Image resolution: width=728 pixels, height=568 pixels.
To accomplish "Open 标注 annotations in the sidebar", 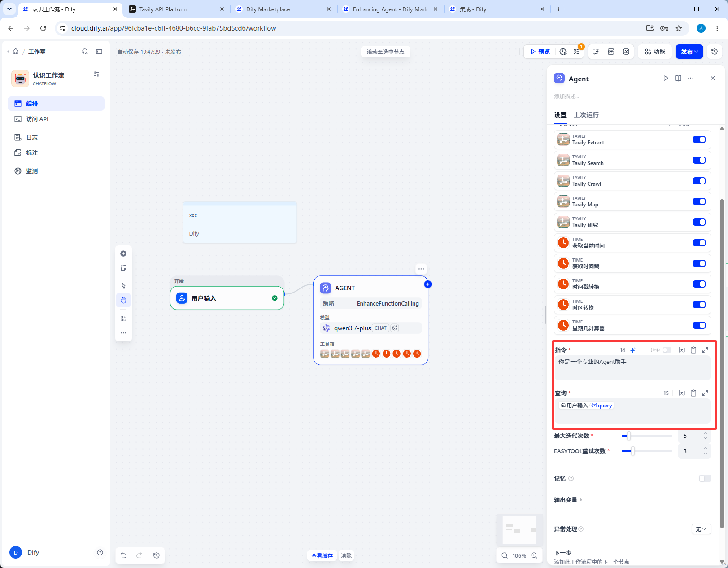I will [56, 153].
